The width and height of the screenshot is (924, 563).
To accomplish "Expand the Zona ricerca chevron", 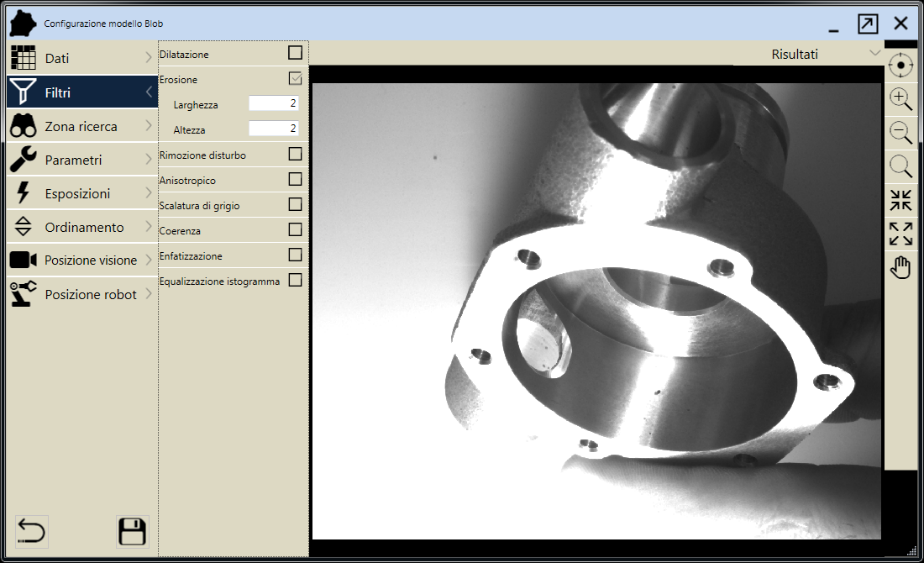I will (149, 125).
